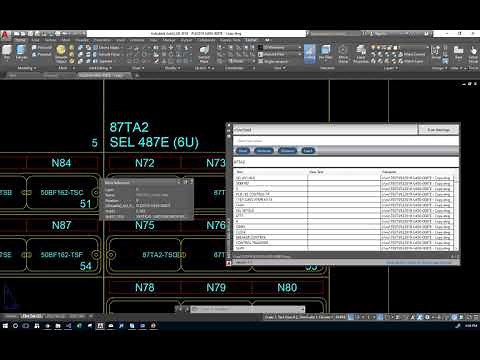Click Edit Settings button in palette
The height and width of the screenshot is (360, 480).
click(x=438, y=130)
